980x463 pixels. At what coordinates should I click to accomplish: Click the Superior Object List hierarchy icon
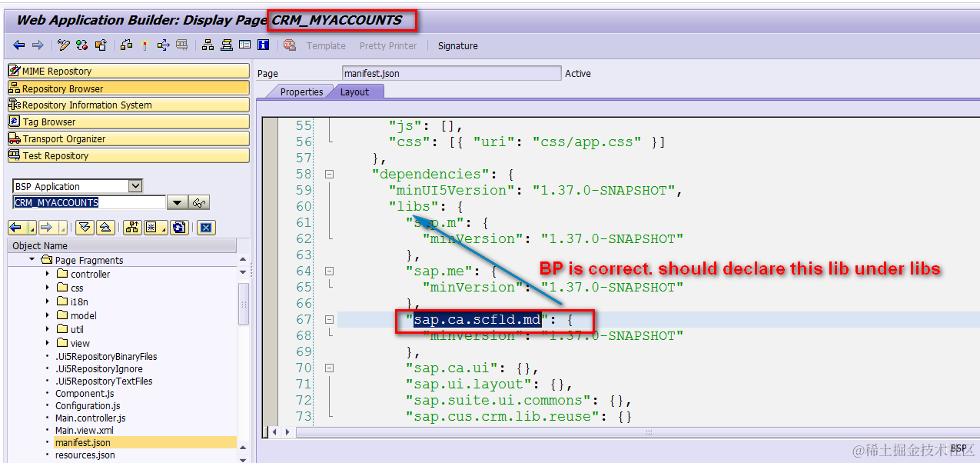131,227
